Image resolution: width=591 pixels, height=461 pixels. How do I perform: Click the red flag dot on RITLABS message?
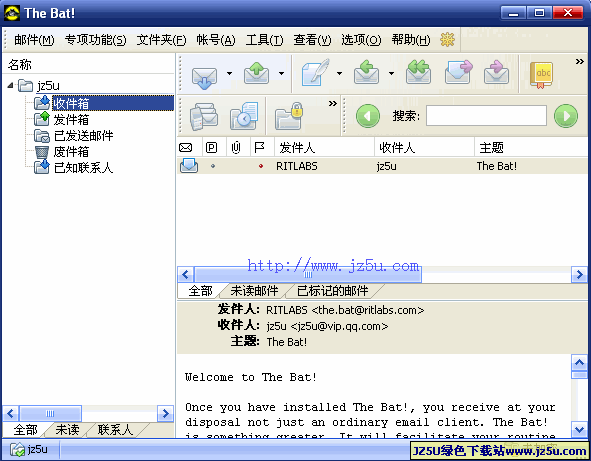pyautogui.click(x=260, y=166)
